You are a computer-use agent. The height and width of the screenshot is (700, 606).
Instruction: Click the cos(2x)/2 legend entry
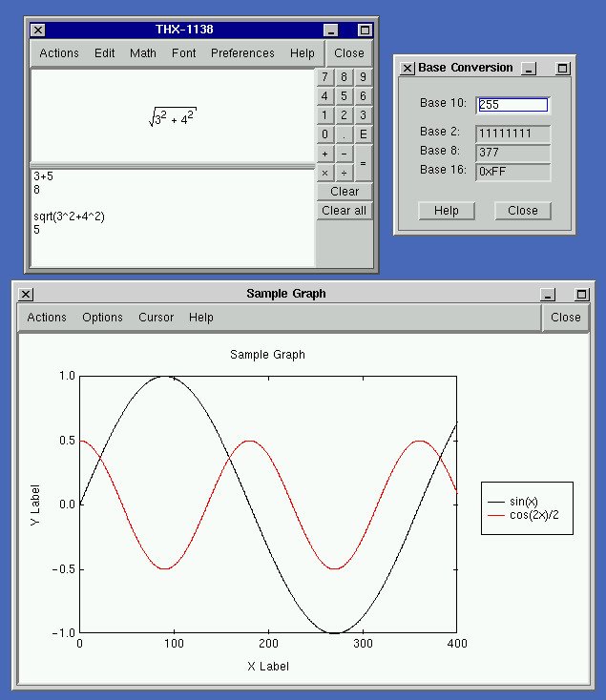coord(523,515)
